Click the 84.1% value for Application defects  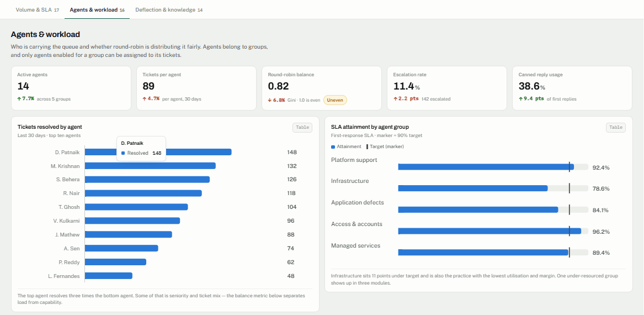[600, 211]
